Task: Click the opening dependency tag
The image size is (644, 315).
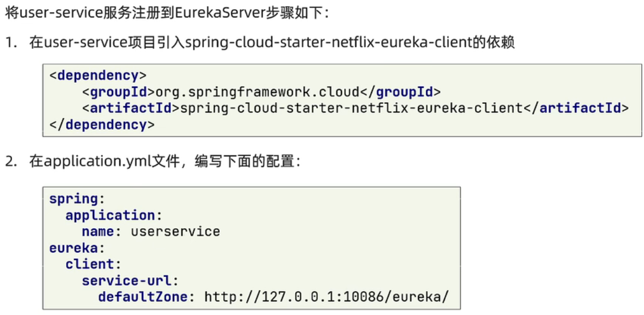Action: (x=98, y=75)
